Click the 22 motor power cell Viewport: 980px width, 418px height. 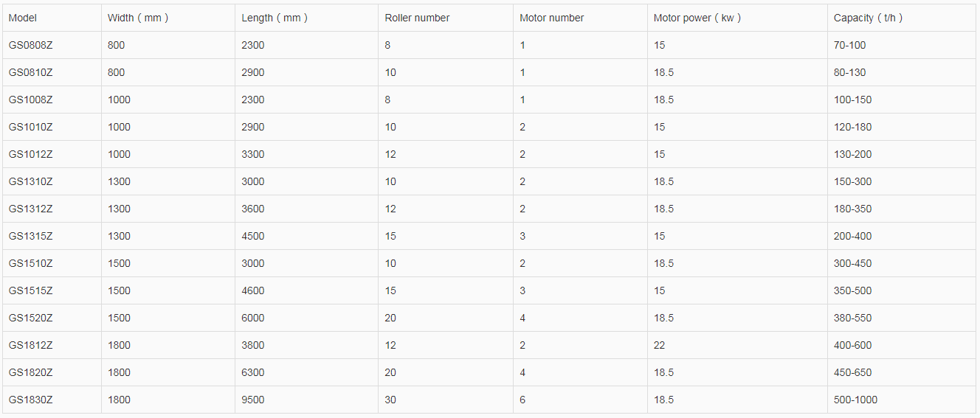coord(659,345)
